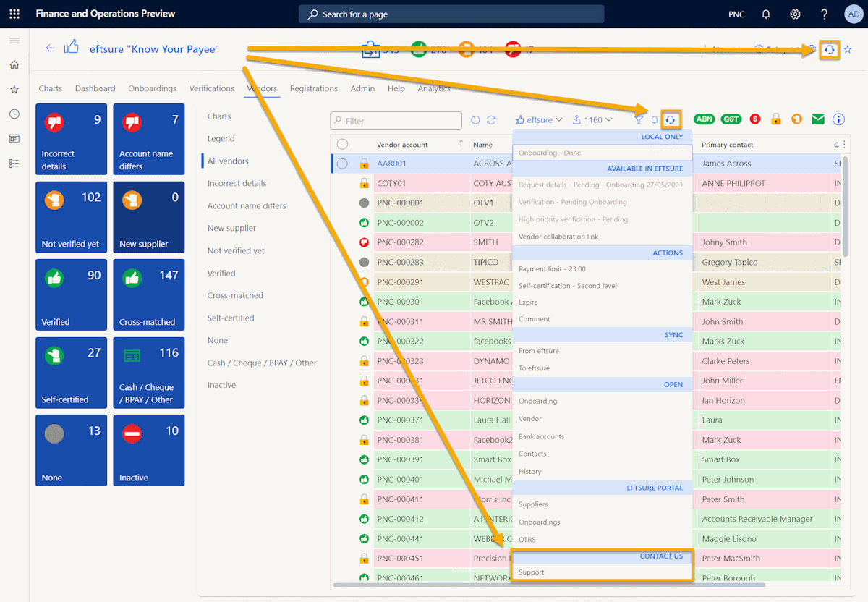Screen dimensions: 868x602
Task: Open the app launcher waffle menu
Action: pos(14,14)
